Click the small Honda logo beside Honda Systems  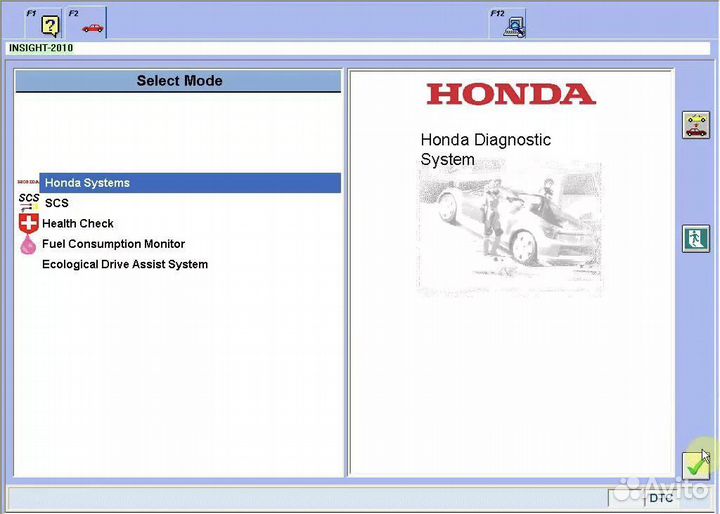28,182
